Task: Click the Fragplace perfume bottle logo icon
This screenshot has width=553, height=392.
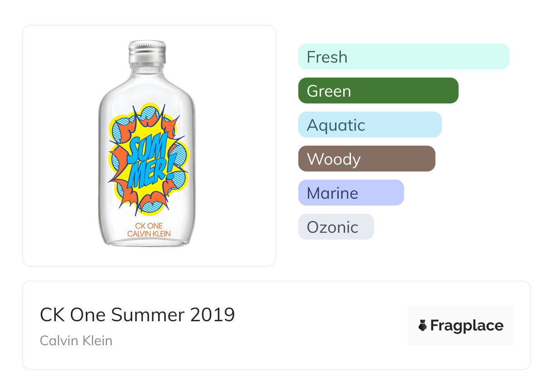Action: (423, 325)
